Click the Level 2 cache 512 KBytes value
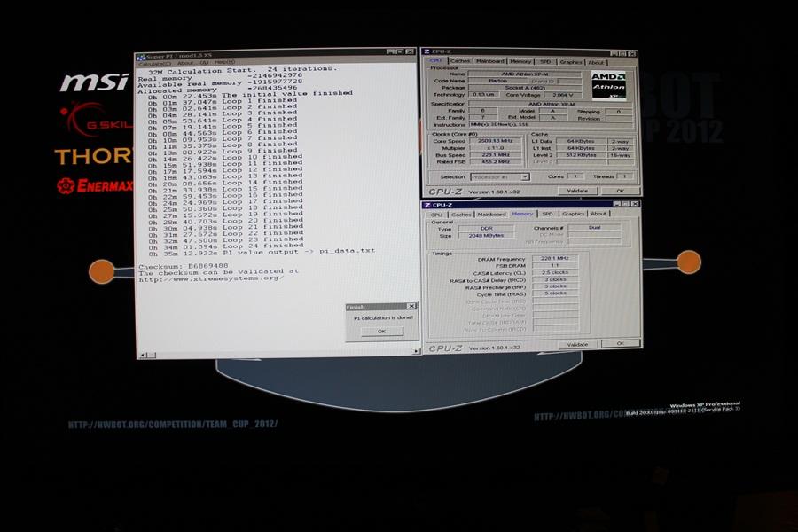 (581, 155)
